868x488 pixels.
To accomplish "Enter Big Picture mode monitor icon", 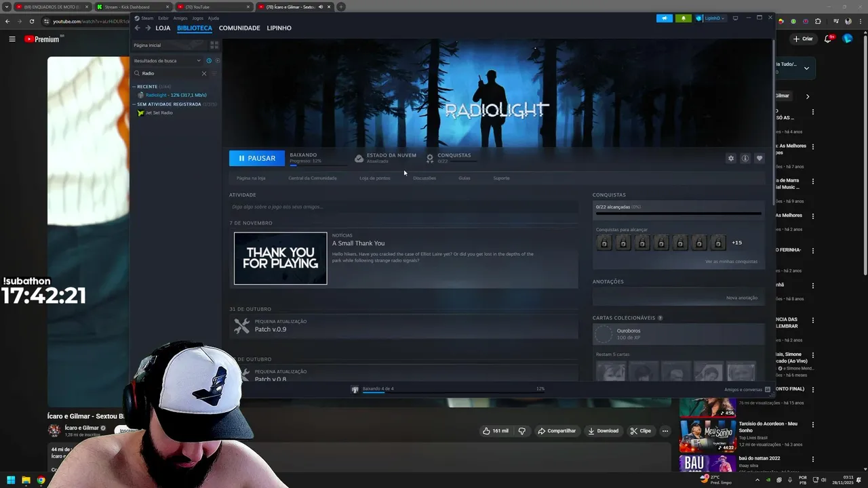I will [x=735, y=18].
